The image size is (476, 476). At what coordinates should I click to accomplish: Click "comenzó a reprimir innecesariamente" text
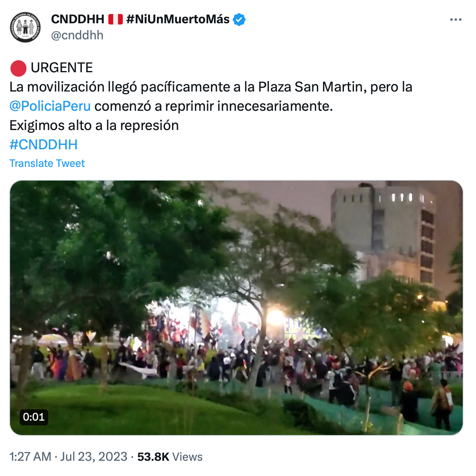214,106
